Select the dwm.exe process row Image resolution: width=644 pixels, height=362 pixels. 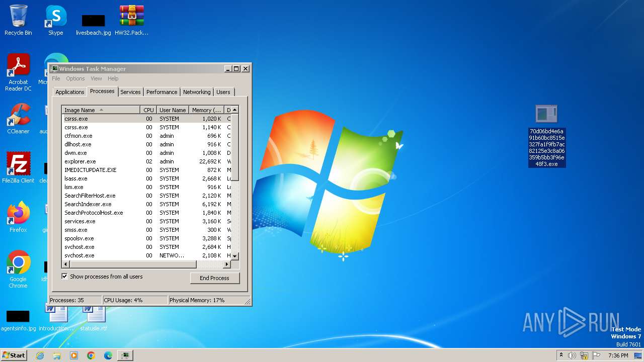coord(146,153)
